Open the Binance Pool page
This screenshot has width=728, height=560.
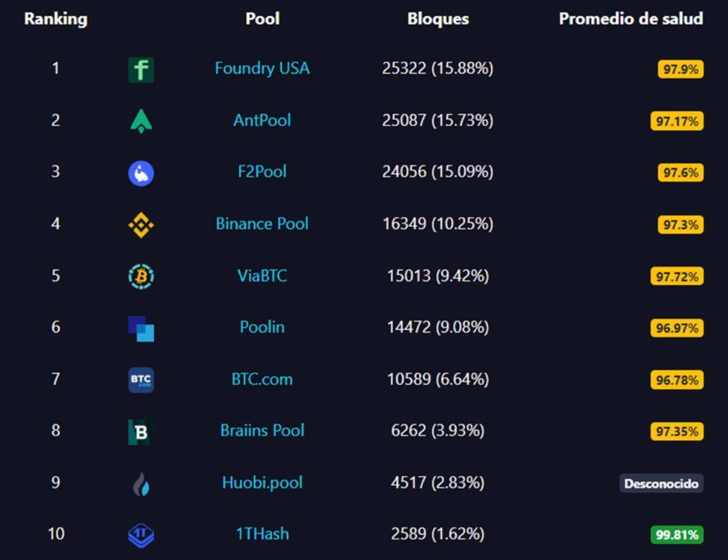click(x=262, y=224)
